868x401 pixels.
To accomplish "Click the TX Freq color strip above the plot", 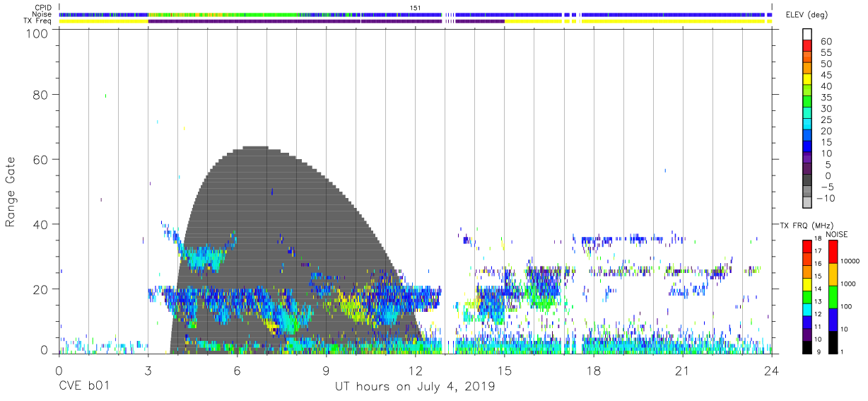I will (x=416, y=21).
